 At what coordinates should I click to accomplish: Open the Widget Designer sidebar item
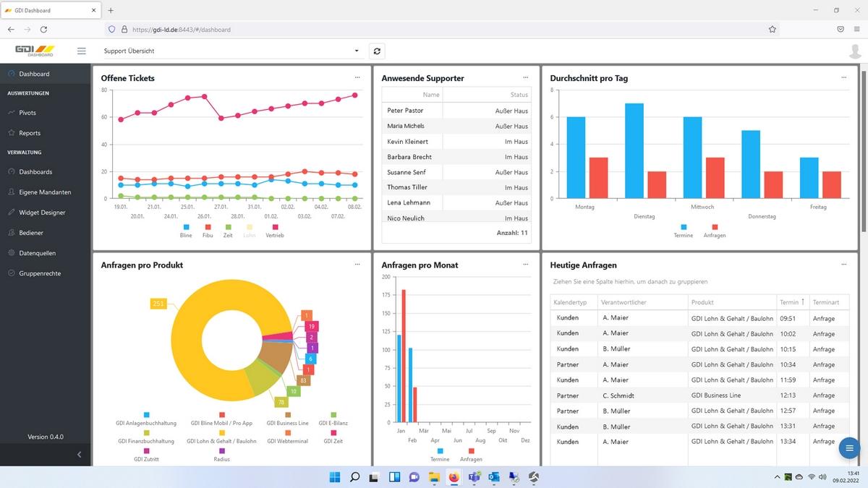(x=42, y=213)
